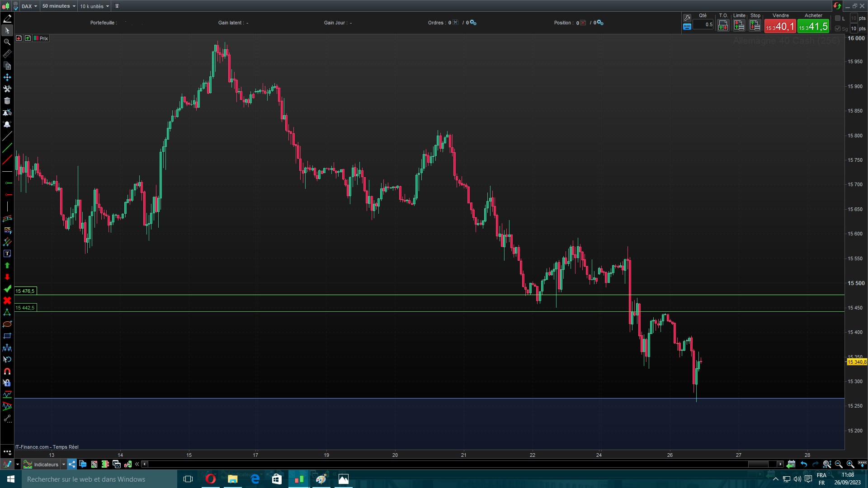
Task: Select the magnifier zoom tool in sidebar
Action: (7, 42)
